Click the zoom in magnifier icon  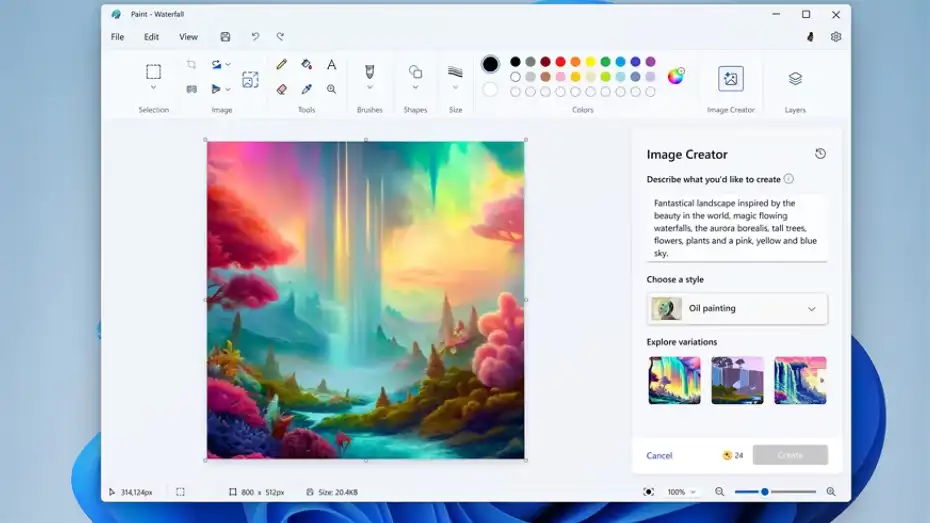pos(831,492)
